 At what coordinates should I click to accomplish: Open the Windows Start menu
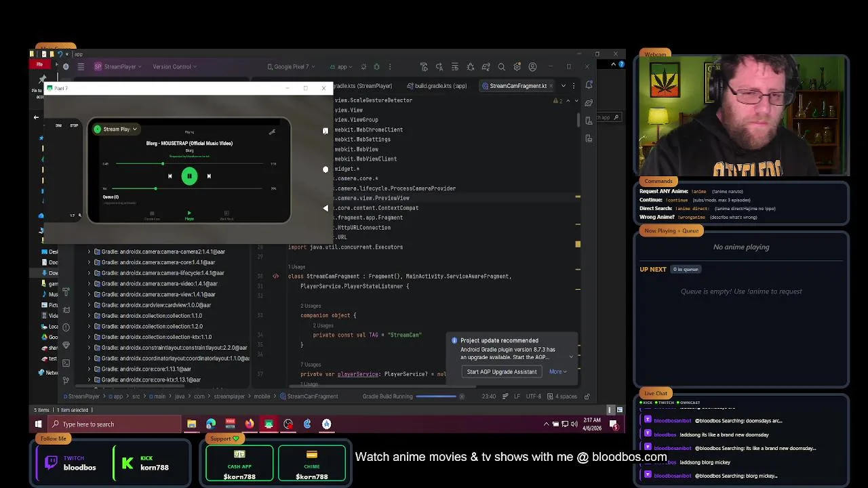click(38, 424)
